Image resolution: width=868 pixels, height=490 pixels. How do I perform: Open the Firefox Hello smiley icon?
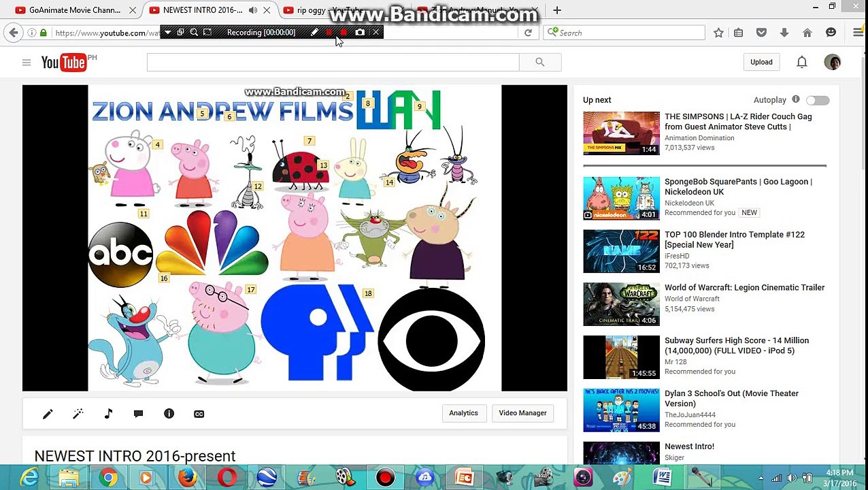coord(831,33)
